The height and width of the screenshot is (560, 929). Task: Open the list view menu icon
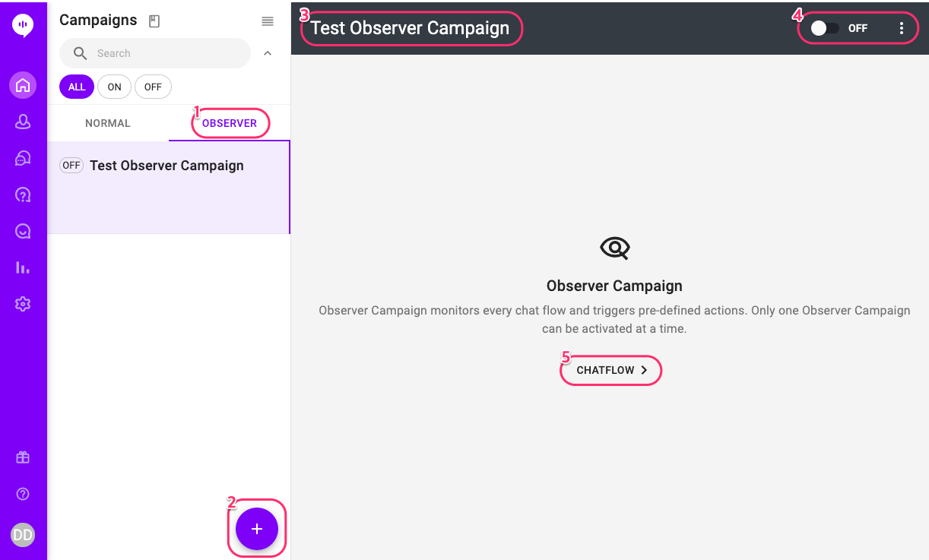(268, 21)
